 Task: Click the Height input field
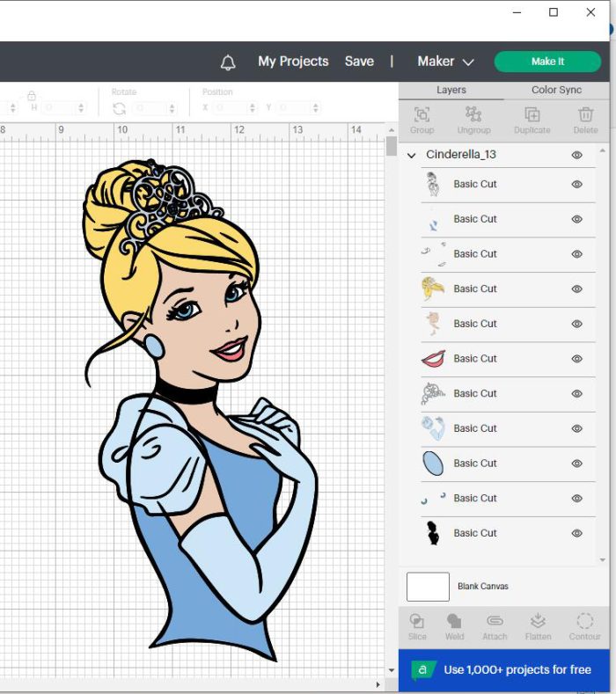tap(59, 107)
